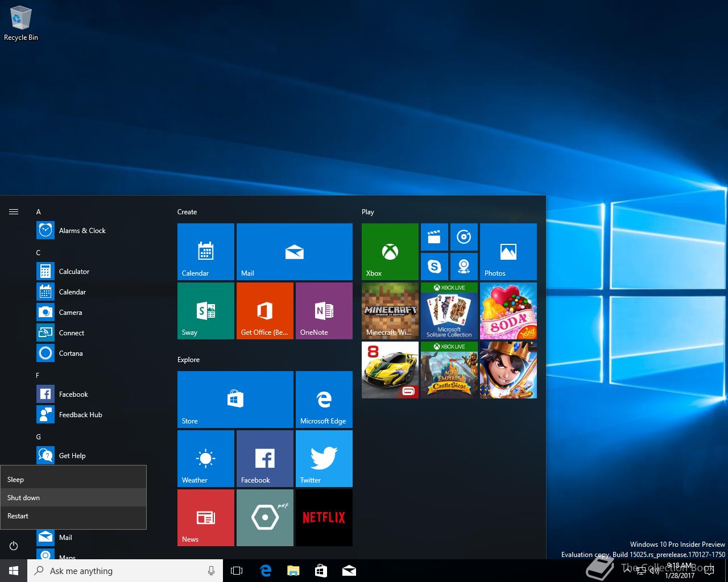Click the Windows Start button
Image resolution: width=728 pixels, height=582 pixels.
click(x=14, y=571)
